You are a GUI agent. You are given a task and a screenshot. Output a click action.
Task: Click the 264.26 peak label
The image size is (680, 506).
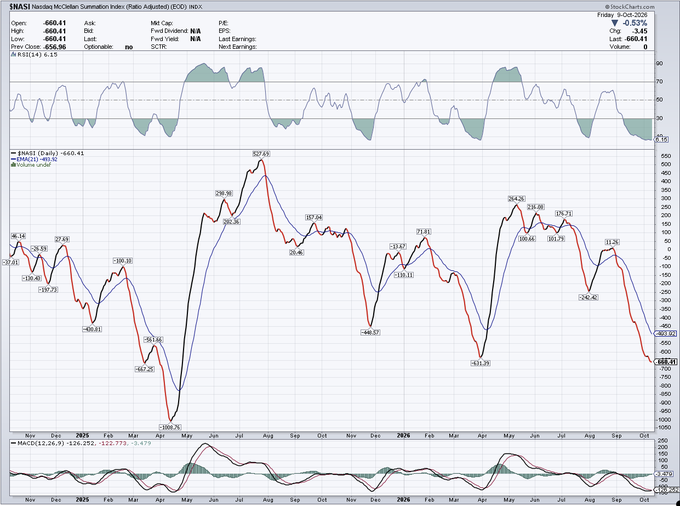[x=517, y=199]
